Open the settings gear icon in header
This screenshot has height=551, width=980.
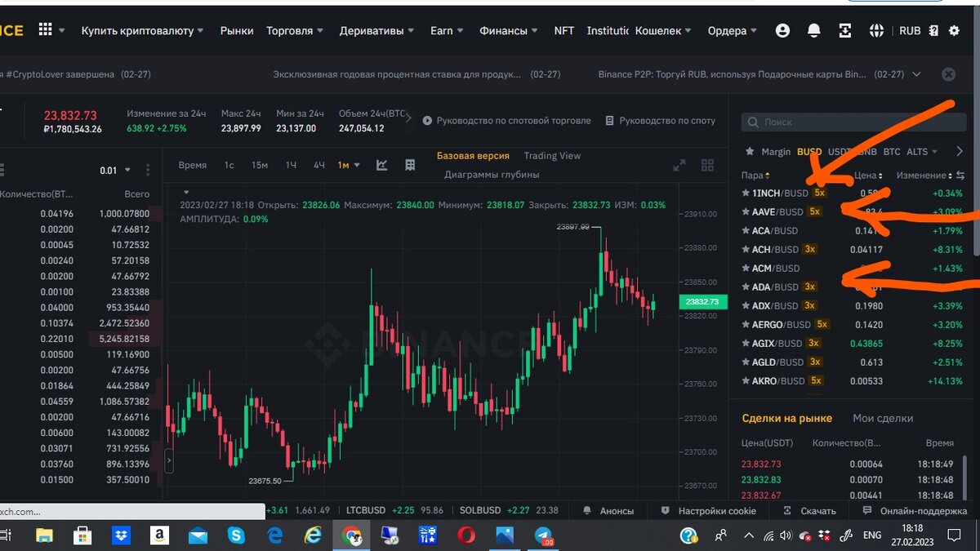[954, 31]
